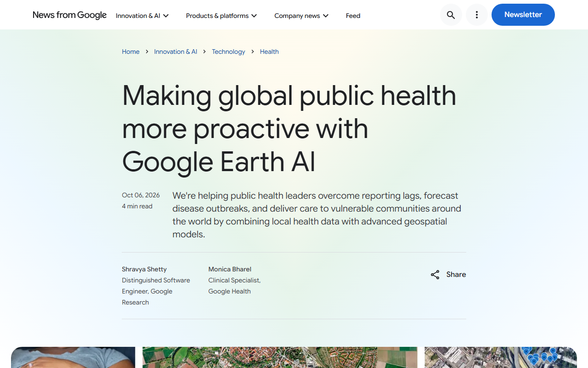Open the three-dot more options menu
Viewport: 588px width, 368px height.
coord(477,15)
